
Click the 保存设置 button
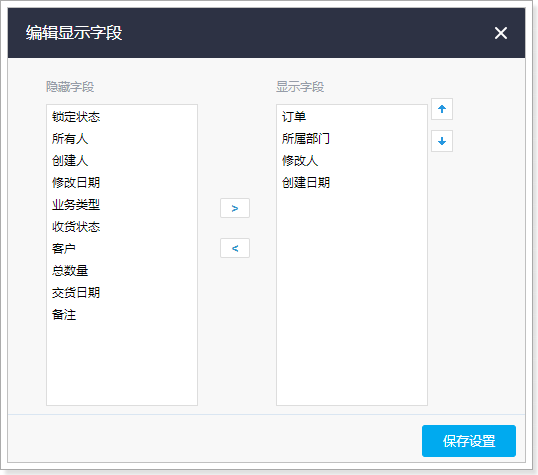click(469, 441)
